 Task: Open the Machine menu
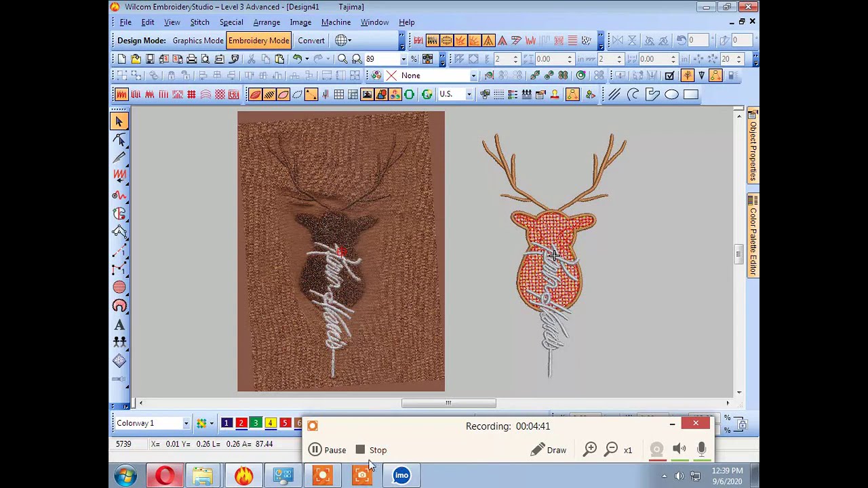336,22
